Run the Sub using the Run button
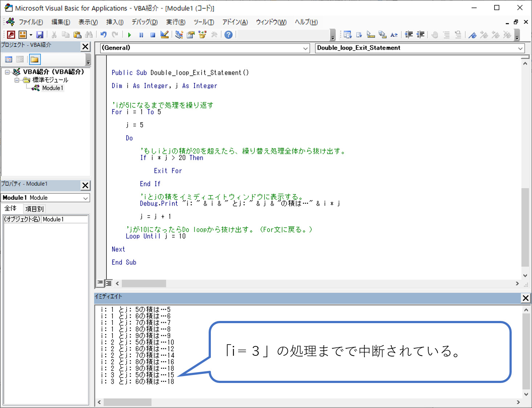This screenshot has width=532, height=408. tap(130, 34)
